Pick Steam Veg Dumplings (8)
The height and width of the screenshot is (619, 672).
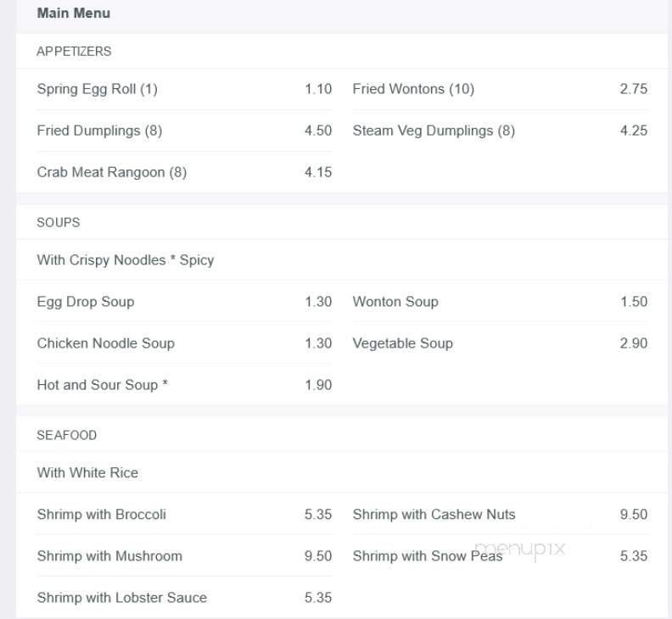tap(434, 131)
